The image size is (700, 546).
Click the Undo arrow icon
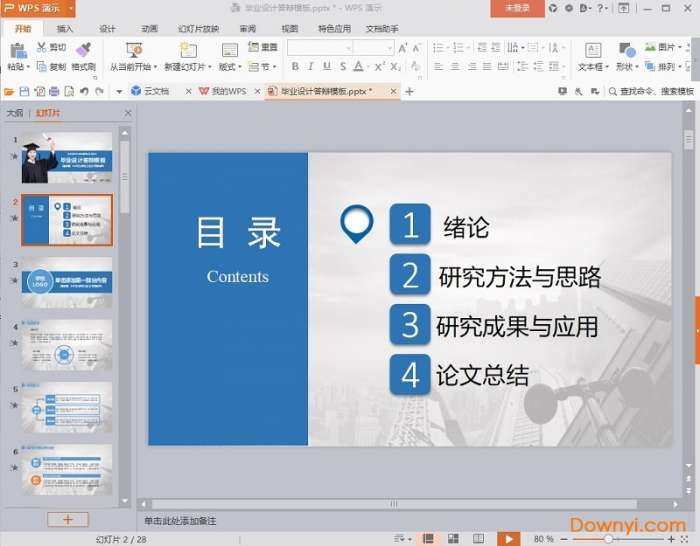point(84,92)
